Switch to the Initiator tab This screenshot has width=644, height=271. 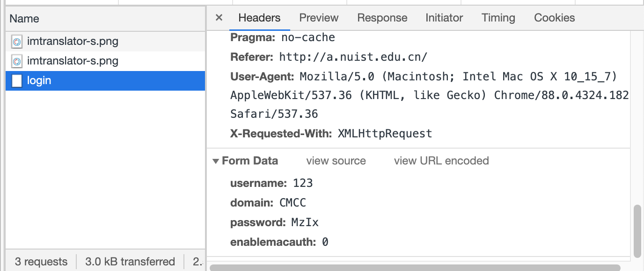click(x=444, y=18)
